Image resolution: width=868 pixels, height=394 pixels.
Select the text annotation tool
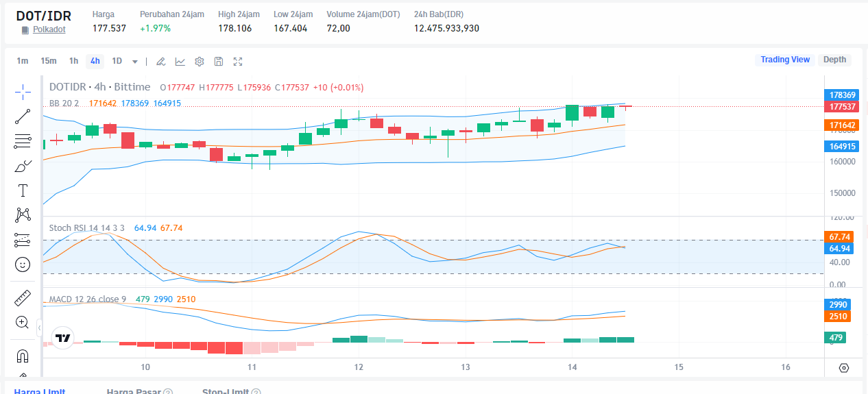23,190
